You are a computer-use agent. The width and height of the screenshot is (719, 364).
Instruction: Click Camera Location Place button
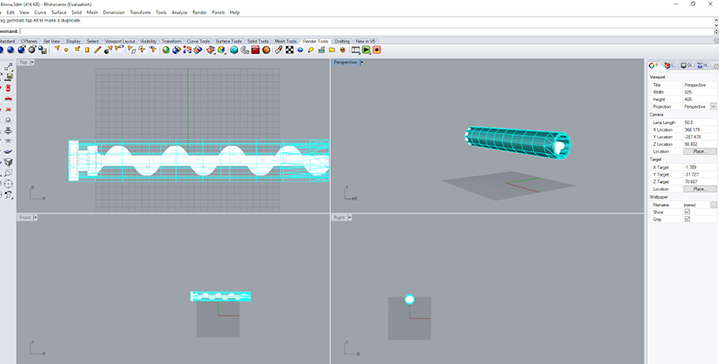click(699, 151)
